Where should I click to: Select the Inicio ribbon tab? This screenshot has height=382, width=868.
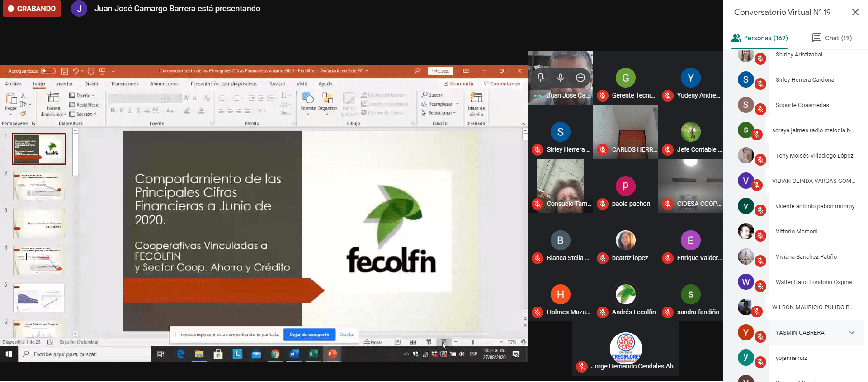pos(39,84)
